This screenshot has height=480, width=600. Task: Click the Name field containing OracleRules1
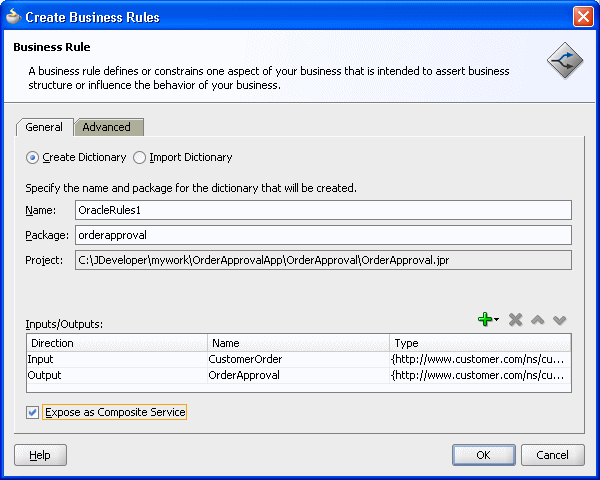tap(323, 210)
